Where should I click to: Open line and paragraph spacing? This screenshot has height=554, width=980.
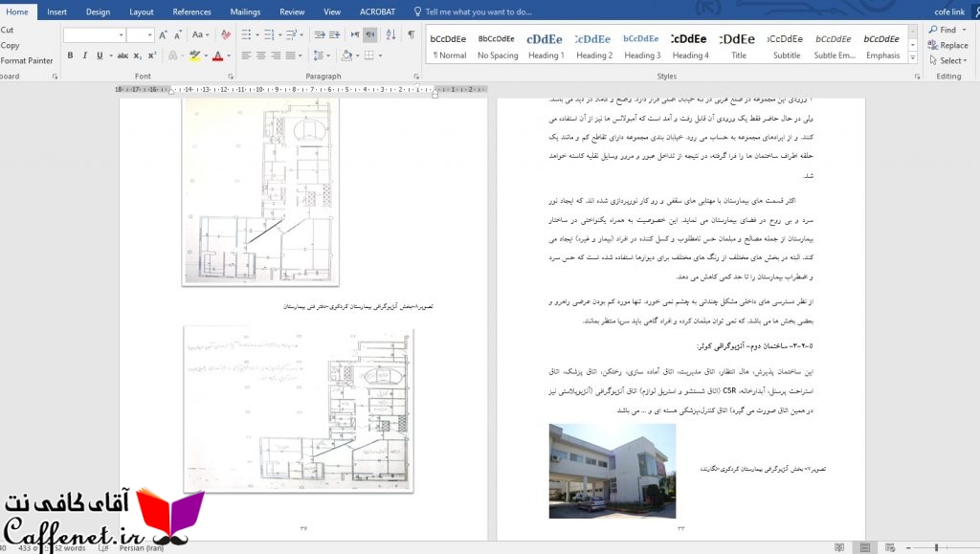[319, 55]
